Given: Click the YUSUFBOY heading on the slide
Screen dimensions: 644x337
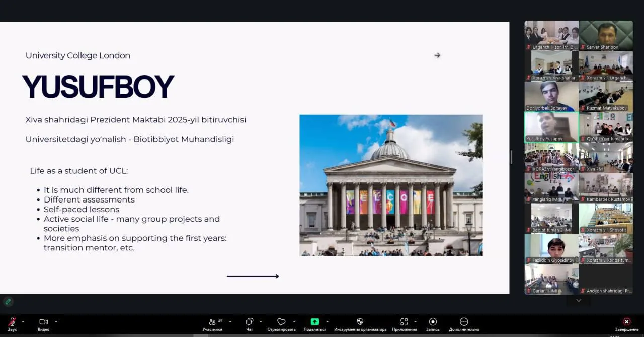Looking at the screenshot, I should [98, 87].
